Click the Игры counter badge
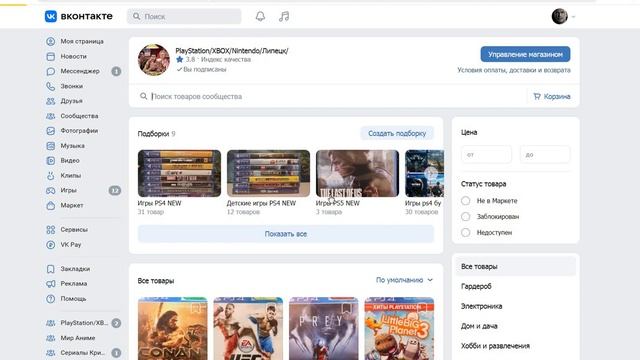The width and height of the screenshot is (640, 360). (115, 191)
